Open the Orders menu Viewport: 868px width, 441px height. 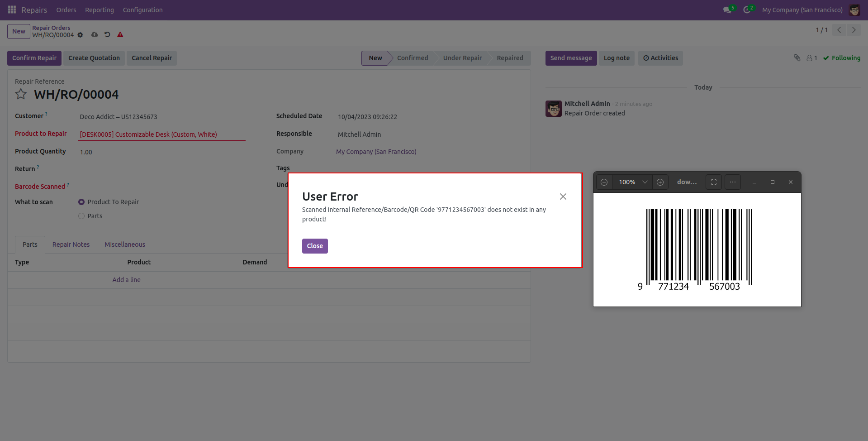66,10
